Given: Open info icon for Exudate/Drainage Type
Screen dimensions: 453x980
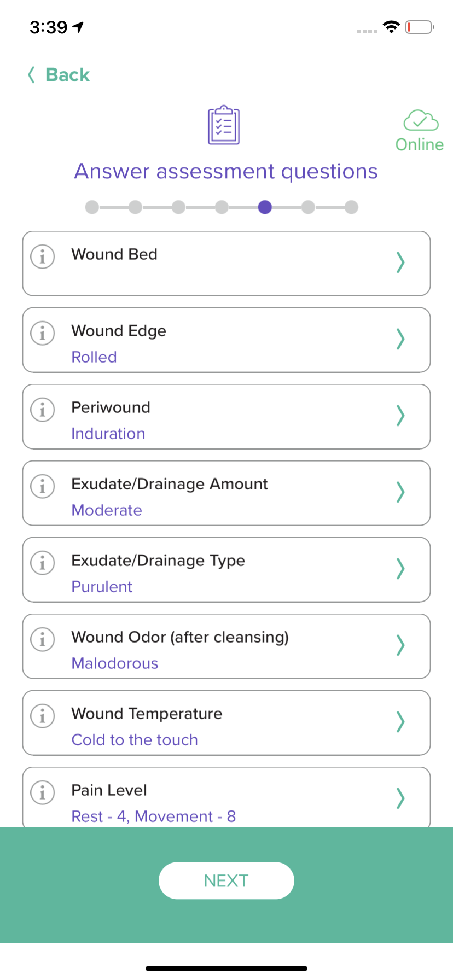Looking at the screenshot, I should pyautogui.click(x=42, y=562).
